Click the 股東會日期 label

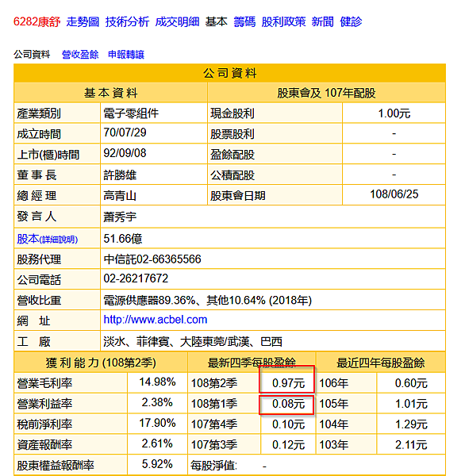(x=238, y=196)
